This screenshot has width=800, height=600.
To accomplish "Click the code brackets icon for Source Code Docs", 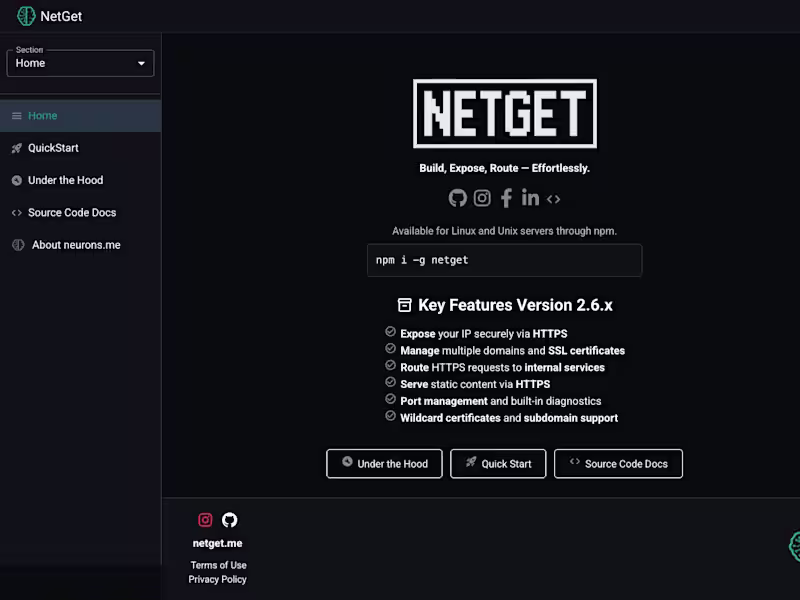I will (15, 212).
